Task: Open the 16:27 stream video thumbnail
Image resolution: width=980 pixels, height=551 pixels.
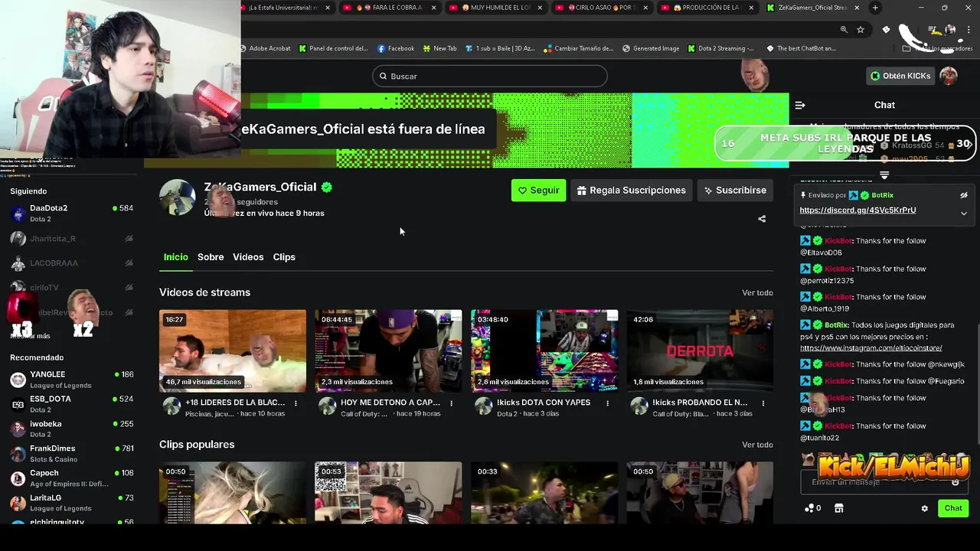Action: 233,351
